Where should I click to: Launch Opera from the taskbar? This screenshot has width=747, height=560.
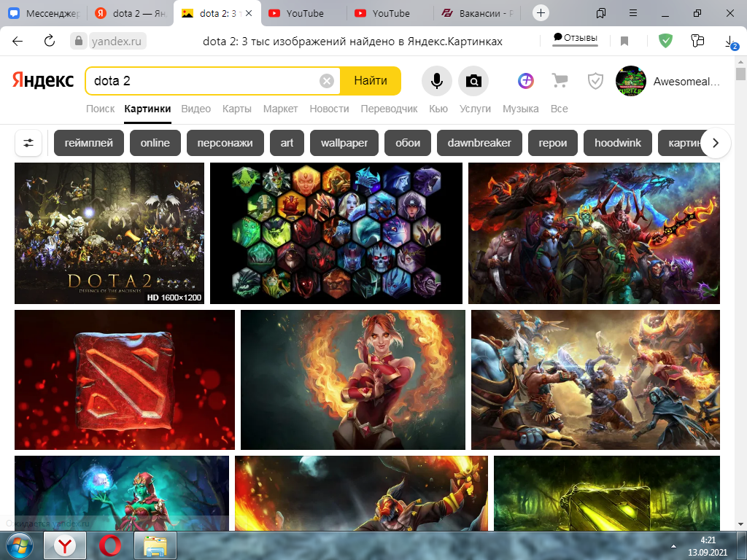coord(110,545)
